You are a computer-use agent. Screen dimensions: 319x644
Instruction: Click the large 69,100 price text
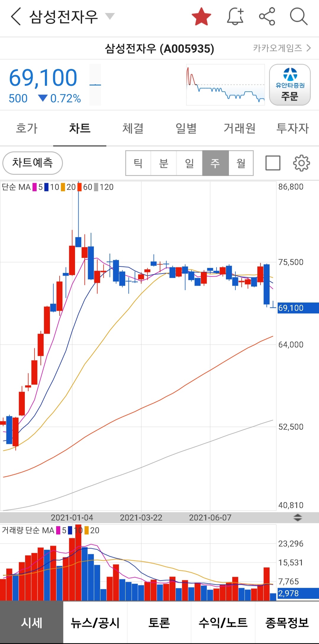pos(43,78)
